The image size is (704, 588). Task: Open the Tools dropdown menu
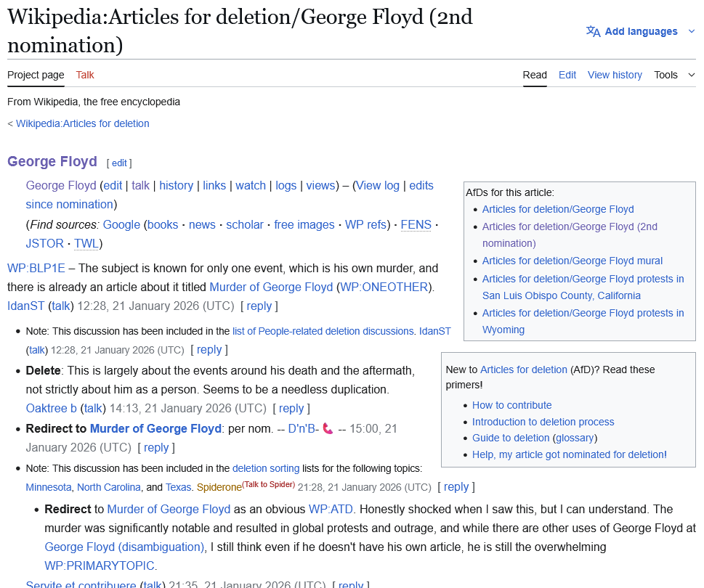674,75
